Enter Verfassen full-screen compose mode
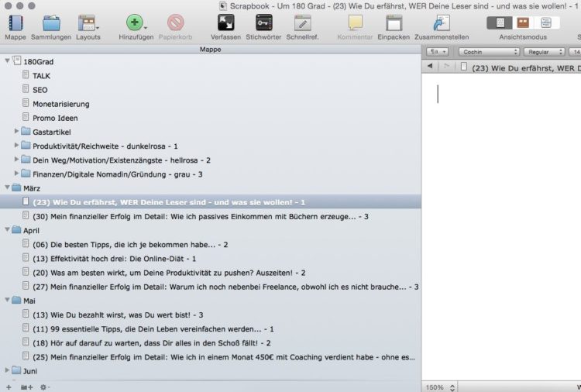This screenshot has height=392, width=581. pyautogui.click(x=225, y=23)
